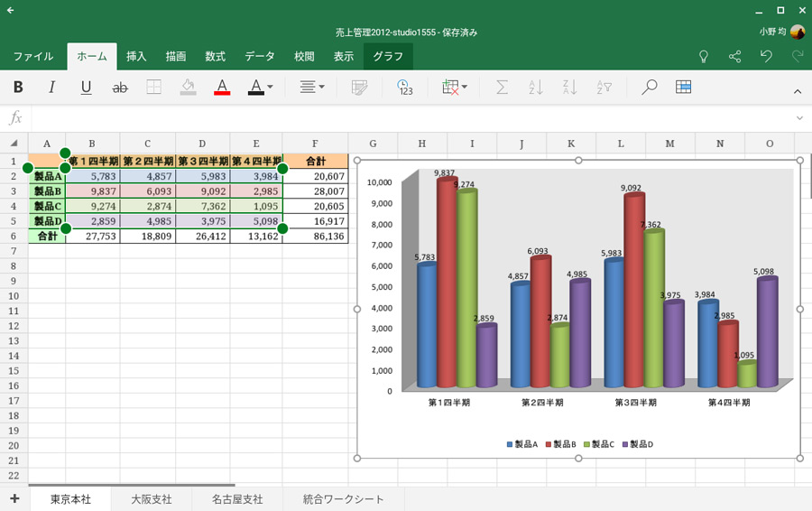
Task: Click the number format icon
Action: (x=404, y=88)
